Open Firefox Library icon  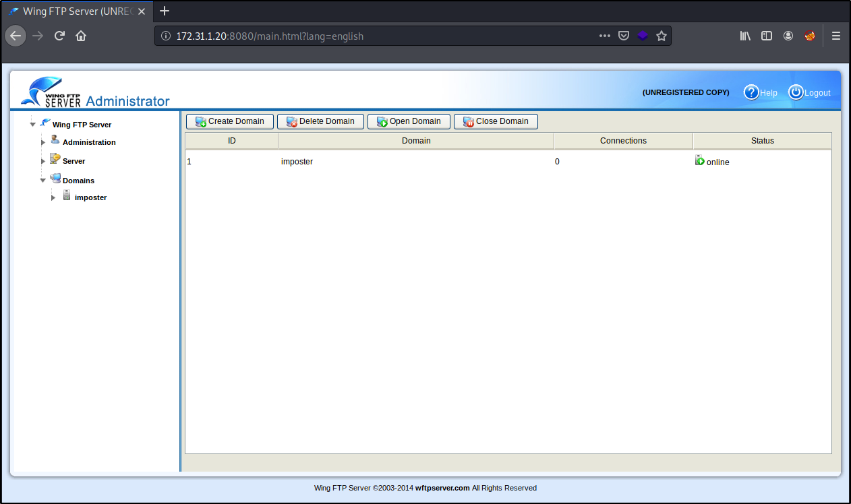coord(745,36)
